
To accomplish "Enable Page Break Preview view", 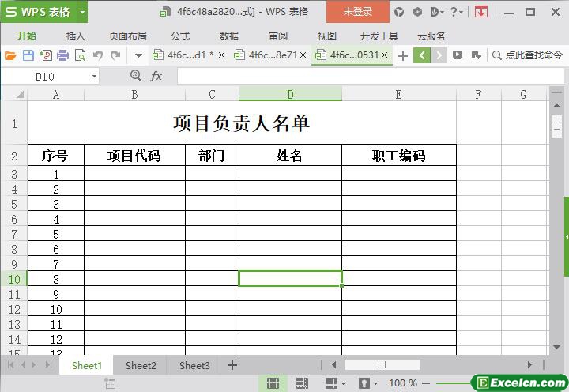I will pos(302,383).
